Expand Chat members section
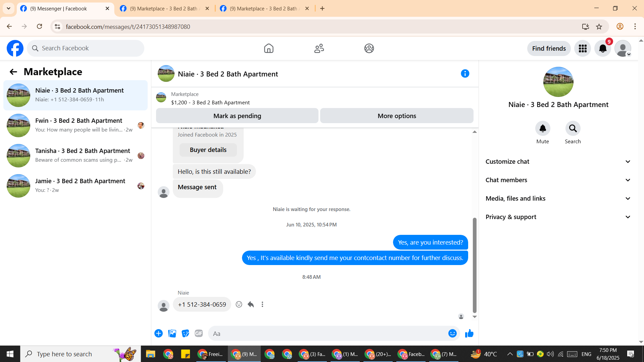This screenshot has width=644, height=362. [558, 180]
